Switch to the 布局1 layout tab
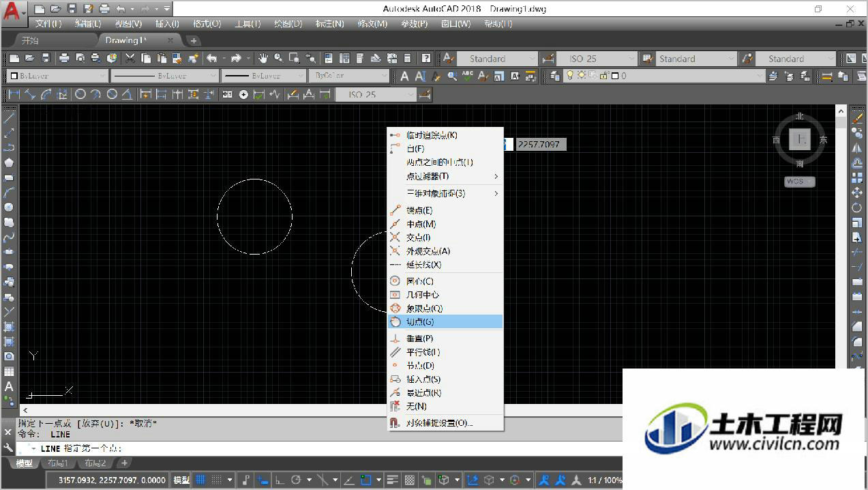The width and height of the screenshot is (868, 490). point(57,463)
